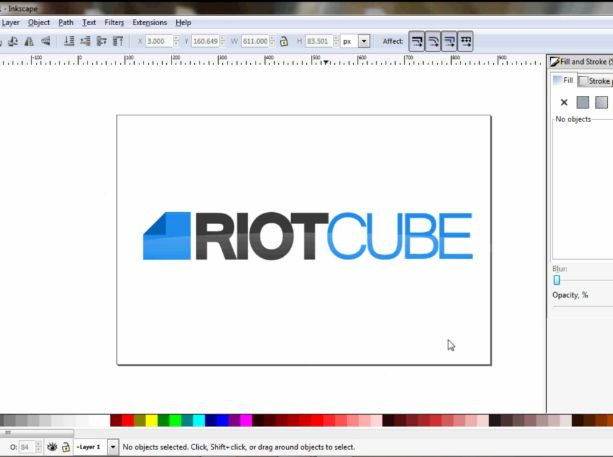Select the blue cube logo shape
This screenshot has width=613, height=457.
(167, 236)
